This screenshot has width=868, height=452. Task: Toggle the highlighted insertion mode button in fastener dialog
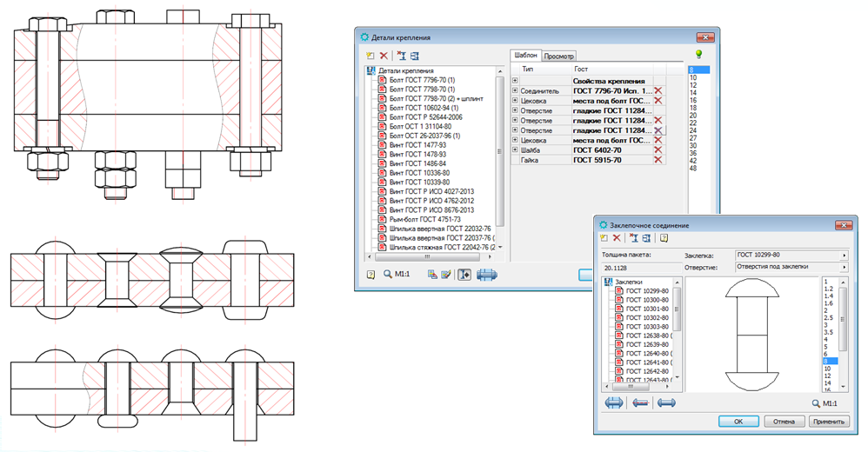464,275
